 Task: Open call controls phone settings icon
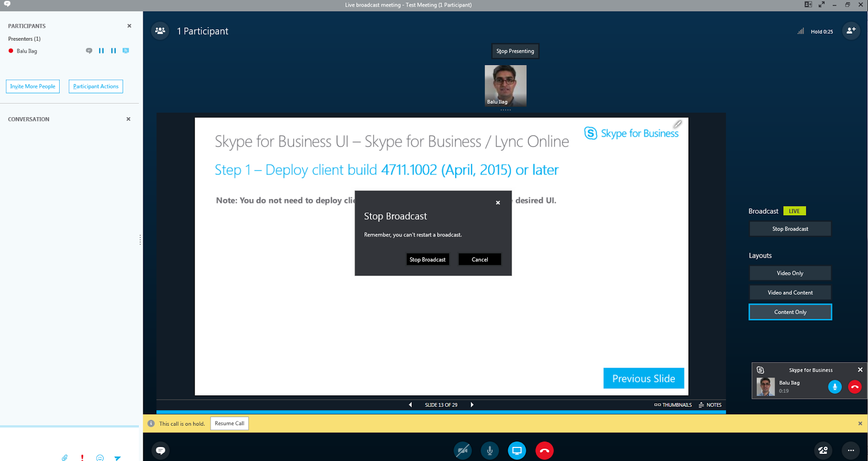[x=823, y=450]
